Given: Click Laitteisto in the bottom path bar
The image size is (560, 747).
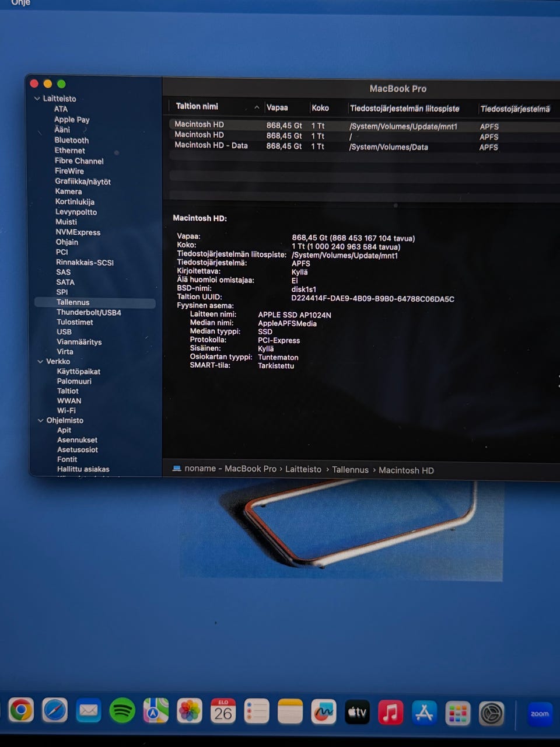Looking at the screenshot, I should (303, 469).
